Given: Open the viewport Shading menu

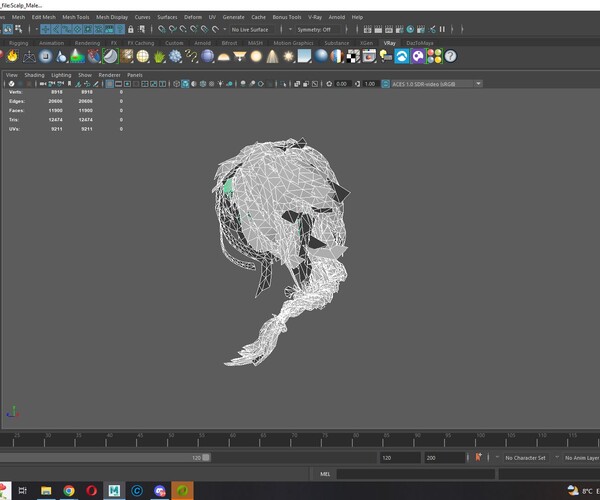Looking at the screenshot, I should 34,75.
